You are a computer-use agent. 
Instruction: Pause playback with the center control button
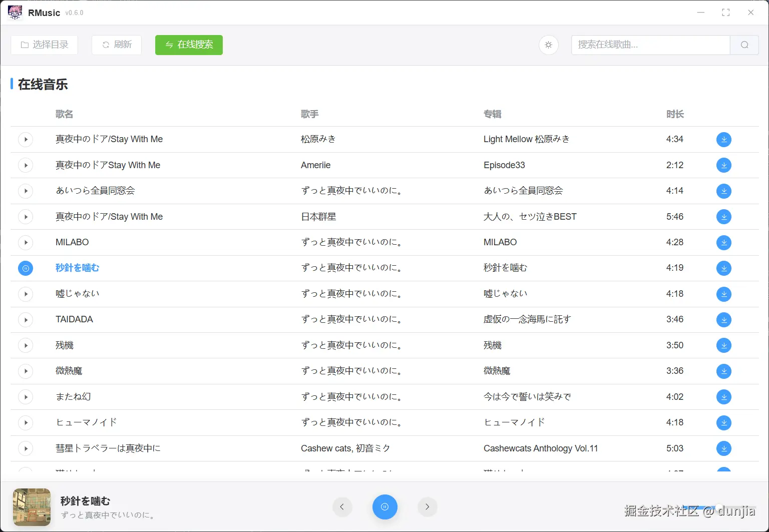pos(384,507)
